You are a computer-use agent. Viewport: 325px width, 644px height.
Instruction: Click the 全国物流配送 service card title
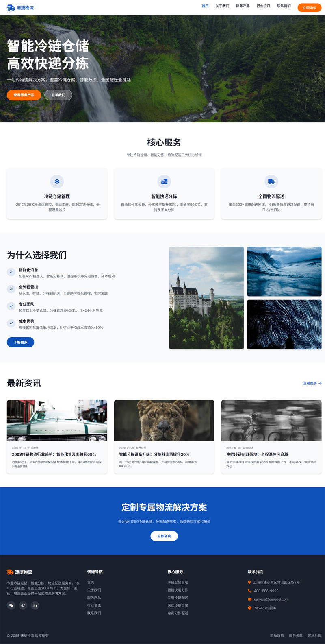271,196
